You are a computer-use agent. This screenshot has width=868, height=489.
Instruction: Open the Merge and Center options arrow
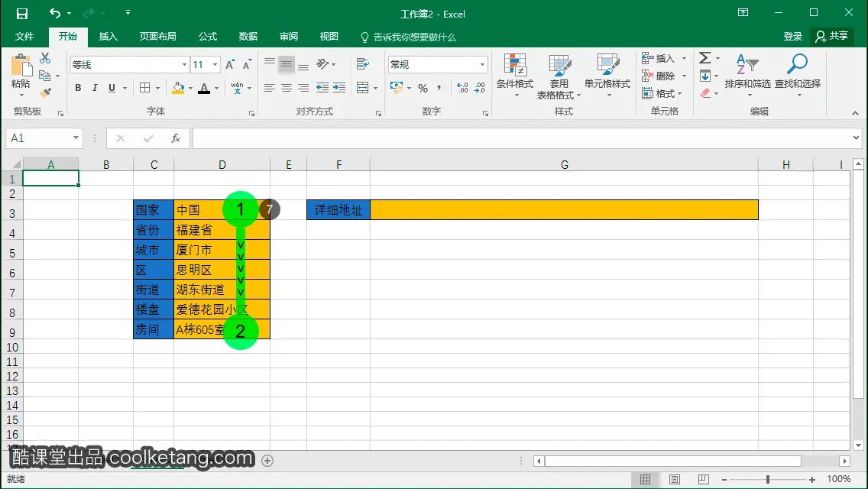[x=375, y=88]
